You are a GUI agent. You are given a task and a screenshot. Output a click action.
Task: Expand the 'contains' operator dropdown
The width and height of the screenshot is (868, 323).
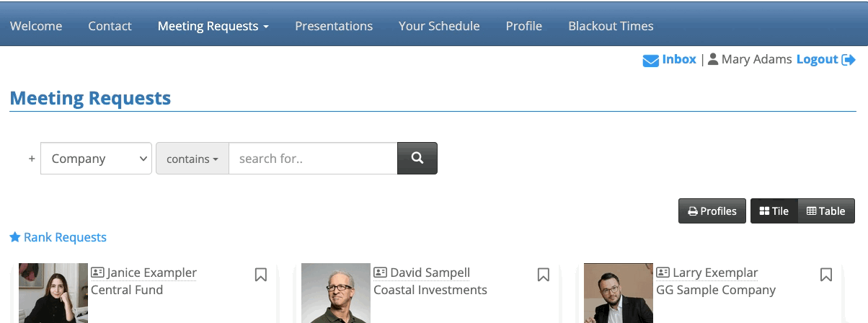click(192, 159)
